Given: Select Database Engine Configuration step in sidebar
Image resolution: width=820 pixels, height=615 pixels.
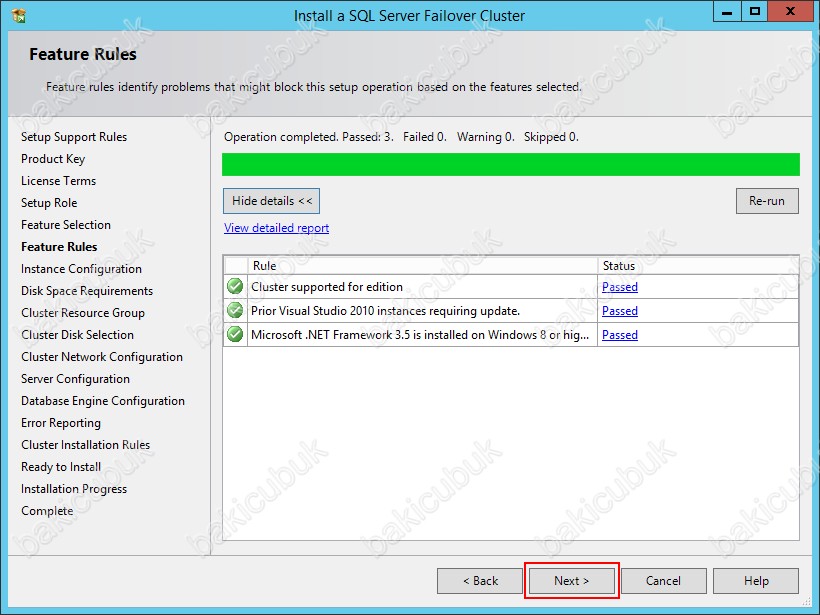Looking at the screenshot, I should tap(103, 401).
